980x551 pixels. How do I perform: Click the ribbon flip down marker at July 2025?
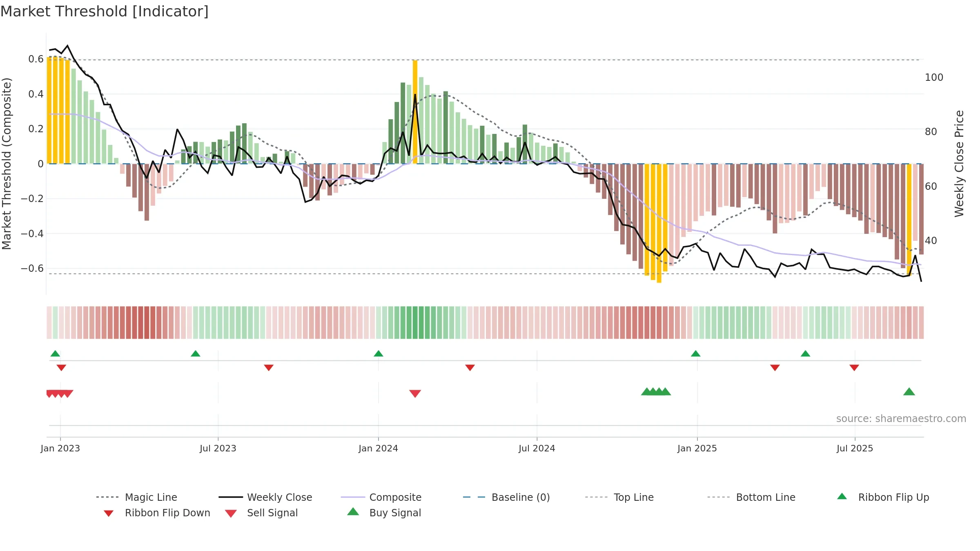854,368
